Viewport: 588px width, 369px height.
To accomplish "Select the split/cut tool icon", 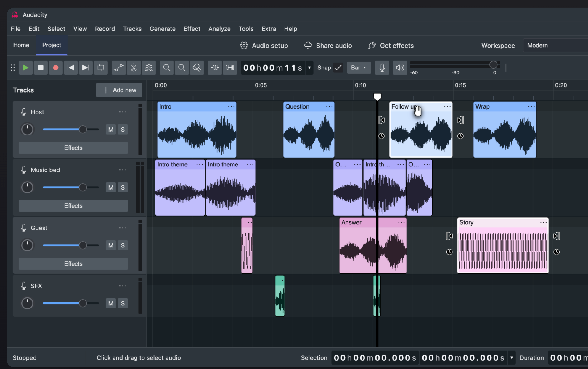I will [x=134, y=68].
